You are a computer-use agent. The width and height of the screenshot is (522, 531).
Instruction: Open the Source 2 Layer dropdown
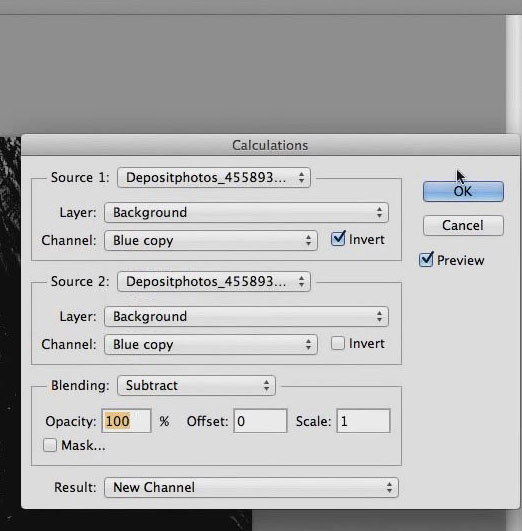(x=246, y=317)
